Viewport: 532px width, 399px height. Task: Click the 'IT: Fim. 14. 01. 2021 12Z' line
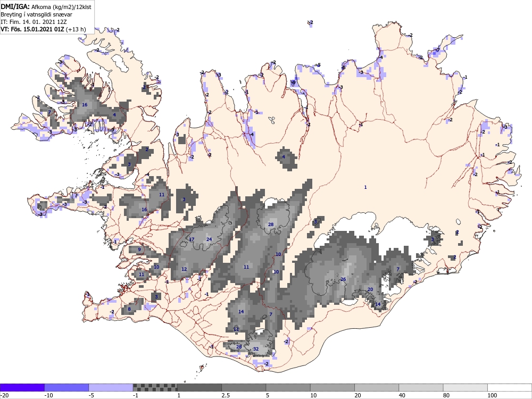pyautogui.click(x=34, y=22)
